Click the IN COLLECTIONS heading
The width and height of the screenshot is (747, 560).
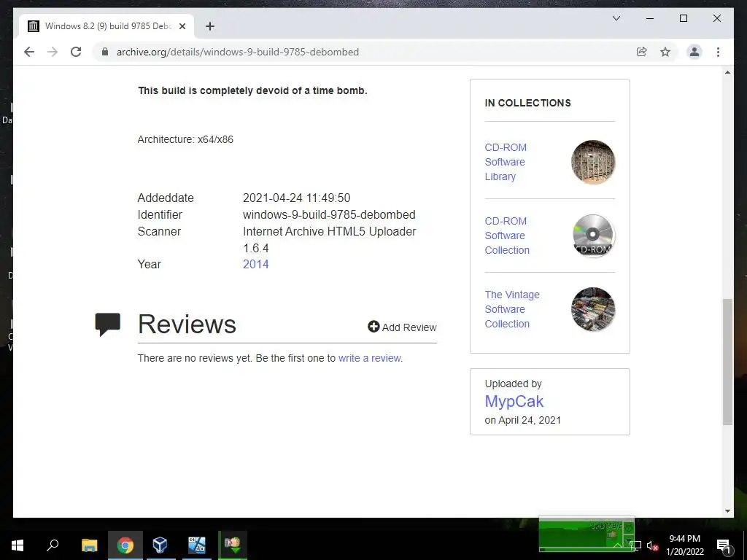(527, 103)
